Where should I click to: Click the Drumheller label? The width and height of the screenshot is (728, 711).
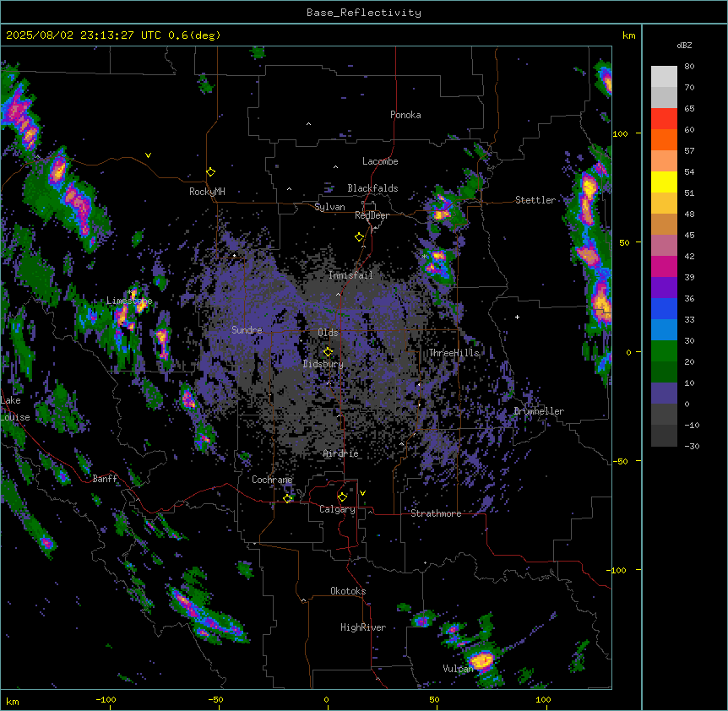point(539,411)
